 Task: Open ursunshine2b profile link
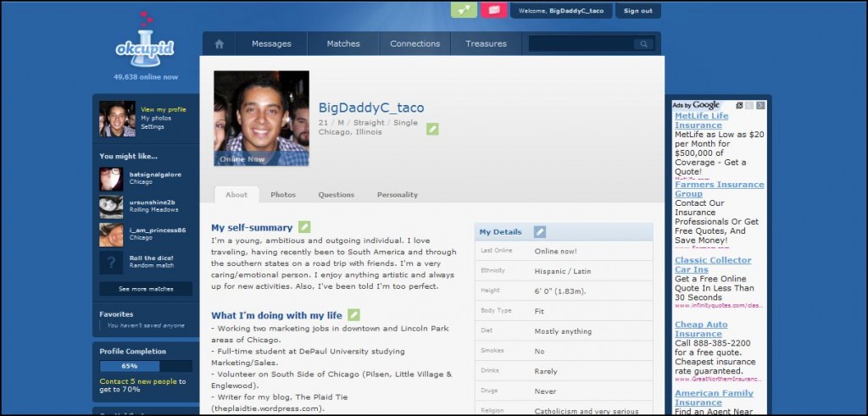pos(153,202)
